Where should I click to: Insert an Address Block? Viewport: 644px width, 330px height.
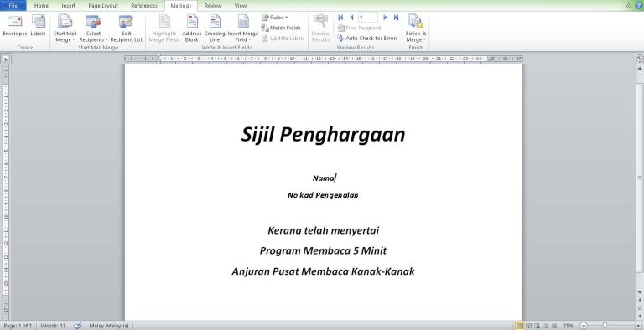[x=192, y=28]
